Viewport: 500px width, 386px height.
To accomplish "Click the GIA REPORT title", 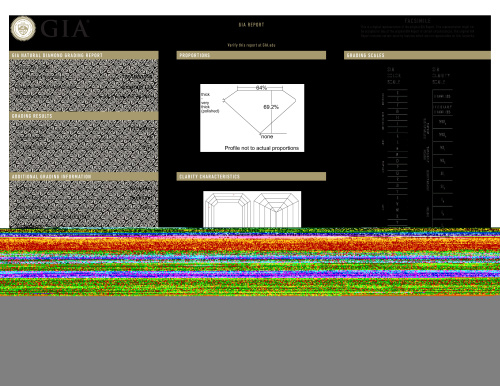I will tap(251, 25).
